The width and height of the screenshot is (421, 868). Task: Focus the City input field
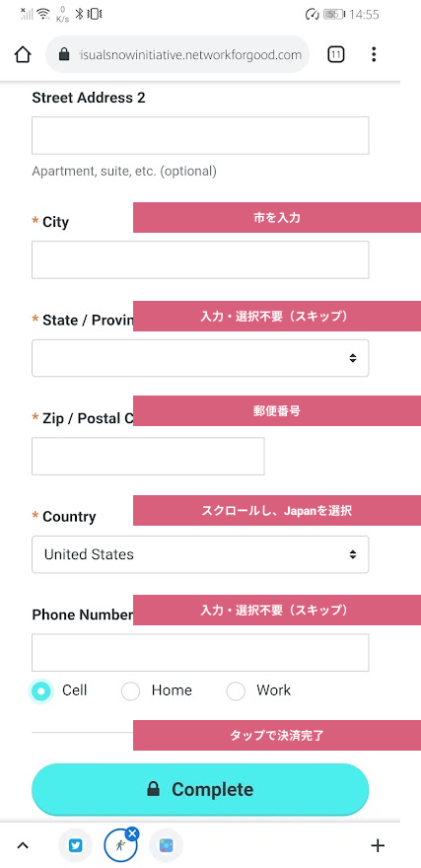(200, 259)
